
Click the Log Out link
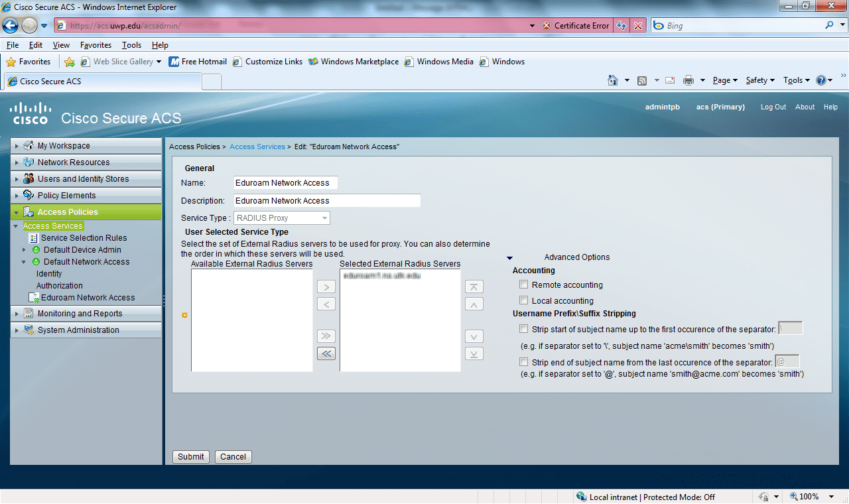(773, 107)
